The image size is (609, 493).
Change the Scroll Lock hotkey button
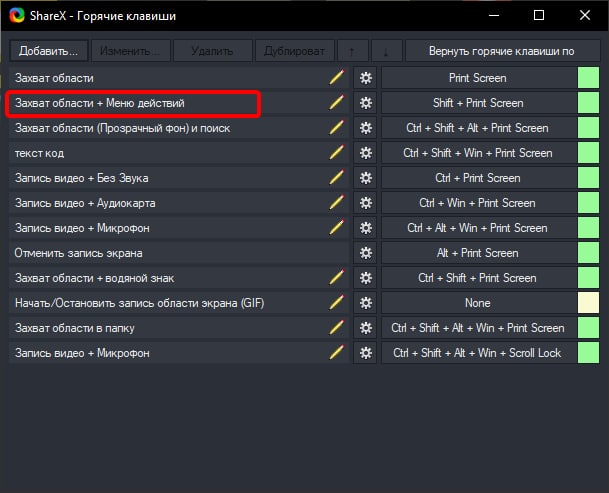pos(478,353)
